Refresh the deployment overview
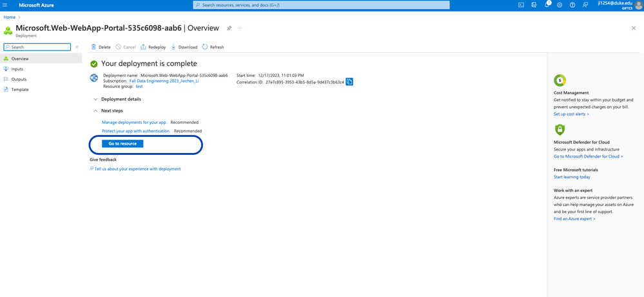The image size is (644, 297). (x=213, y=47)
